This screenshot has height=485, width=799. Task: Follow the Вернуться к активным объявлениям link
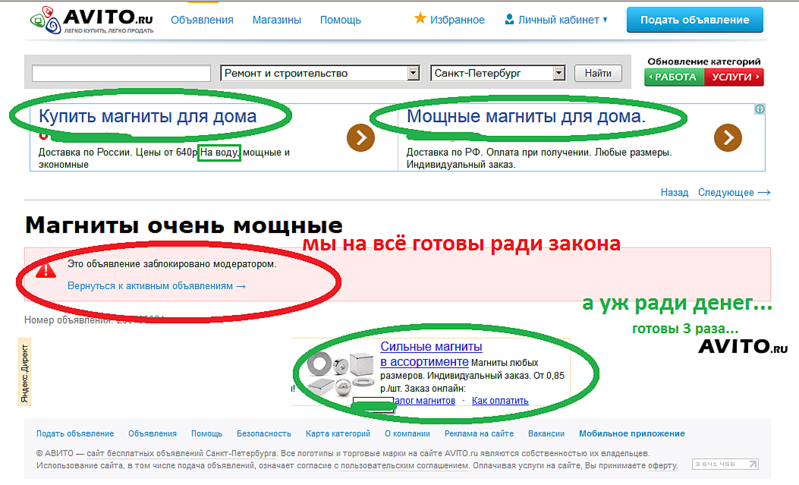(x=156, y=285)
